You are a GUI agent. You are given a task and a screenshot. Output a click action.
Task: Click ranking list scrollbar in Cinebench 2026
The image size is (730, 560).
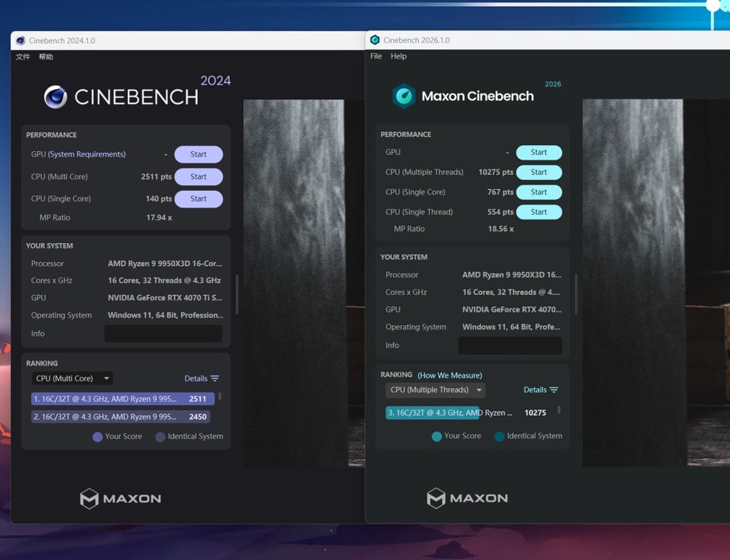(559, 410)
